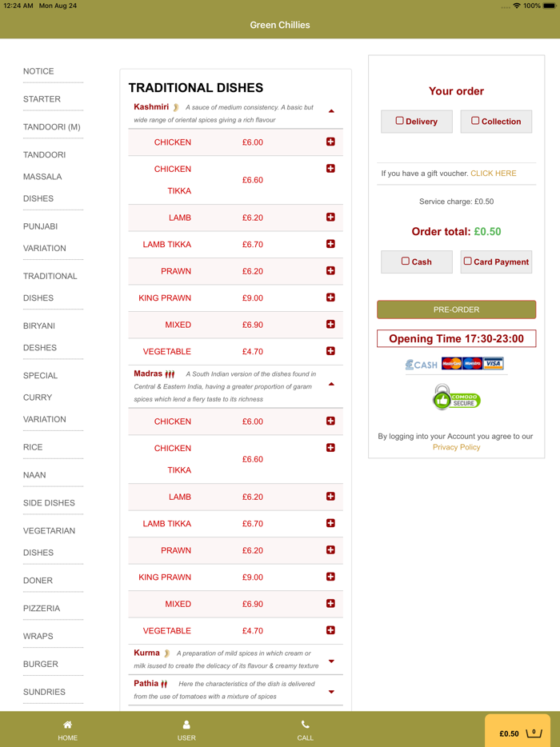The height and width of the screenshot is (747, 560).
Task: Select Card Payment checkbox
Action: 468,261
